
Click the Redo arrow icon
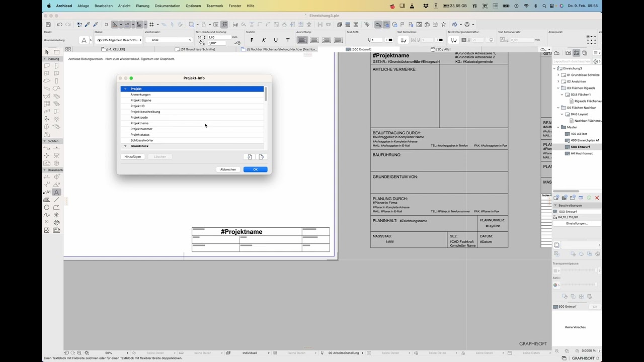point(67,24)
